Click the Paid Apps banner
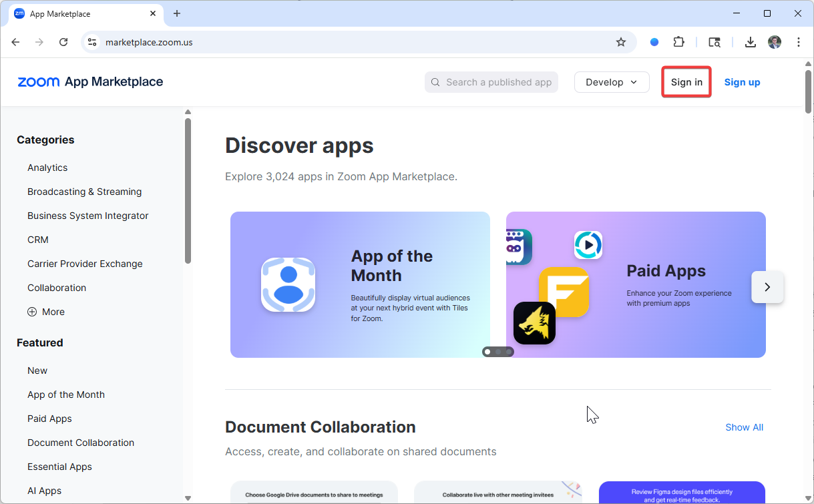 point(636,284)
